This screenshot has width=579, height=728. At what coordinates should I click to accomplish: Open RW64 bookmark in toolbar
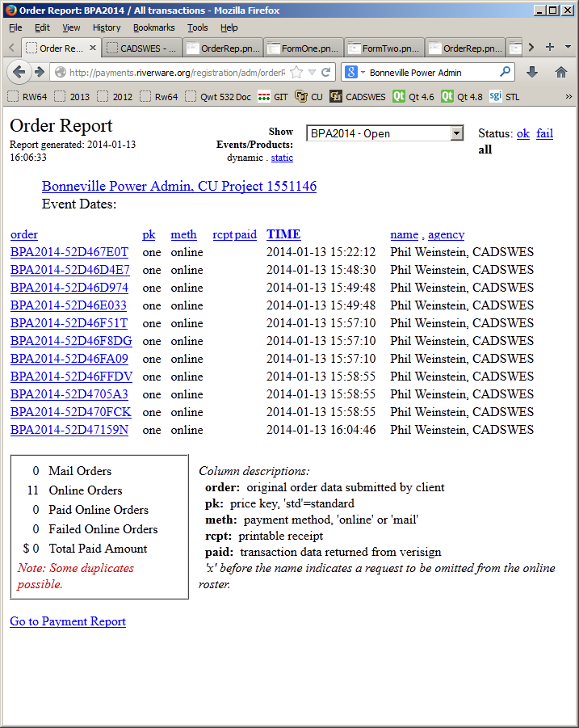click(x=27, y=97)
